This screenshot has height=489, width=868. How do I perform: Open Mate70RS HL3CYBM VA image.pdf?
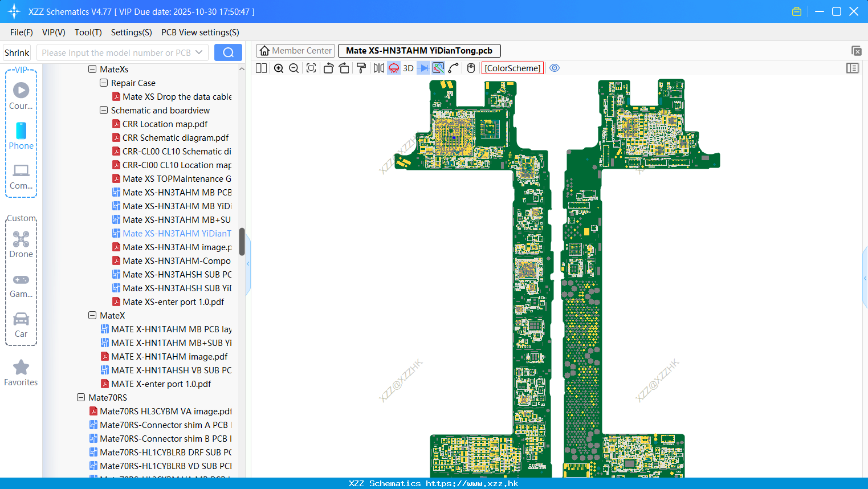coord(160,411)
